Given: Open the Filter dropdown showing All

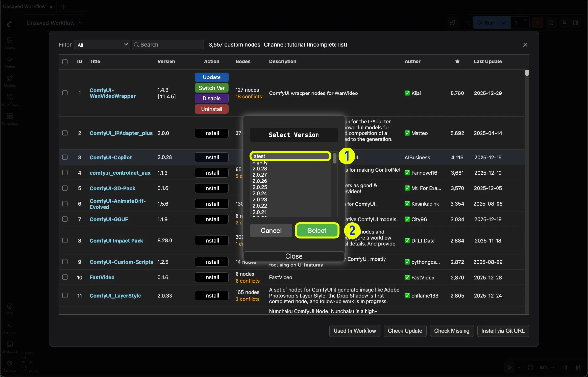Looking at the screenshot, I should tap(102, 44).
